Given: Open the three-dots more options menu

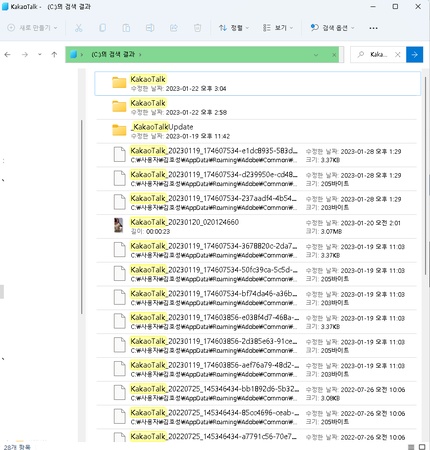Looking at the screenshot, I should pyautogui.click(x=373, y=28).
